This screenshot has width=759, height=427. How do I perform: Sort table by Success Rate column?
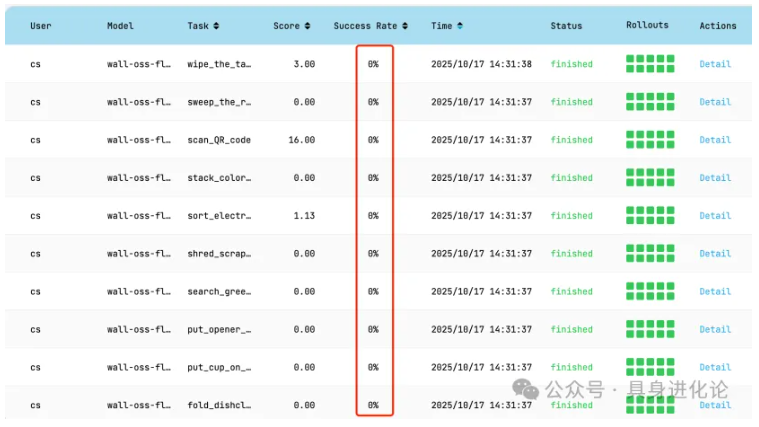coord(404,26)
